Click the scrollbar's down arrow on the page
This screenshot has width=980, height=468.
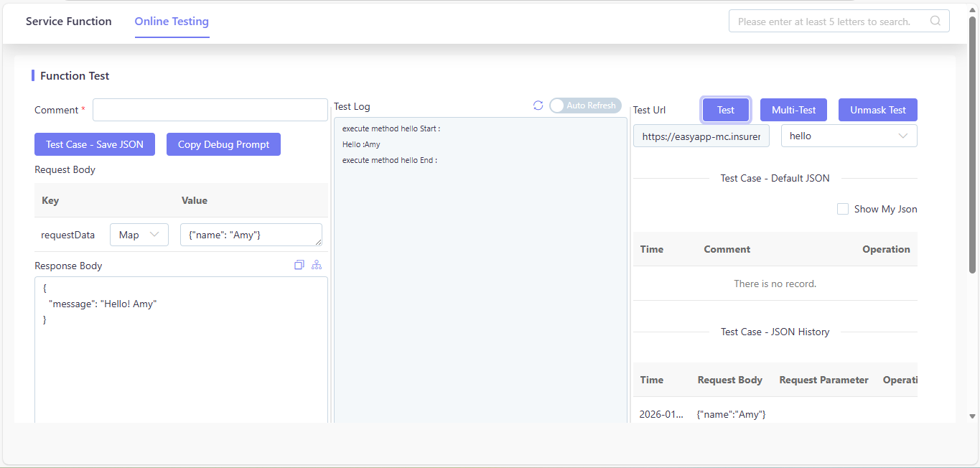point(973,416)
